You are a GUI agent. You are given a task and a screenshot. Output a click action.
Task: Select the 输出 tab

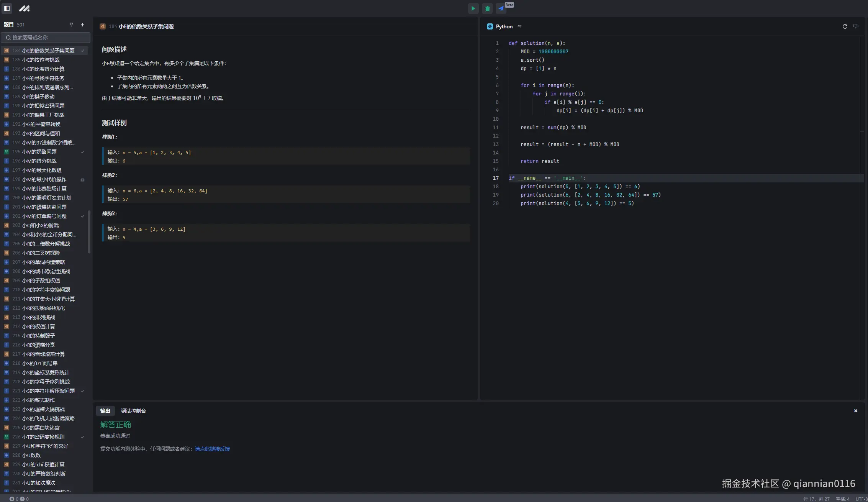point(105,411)
